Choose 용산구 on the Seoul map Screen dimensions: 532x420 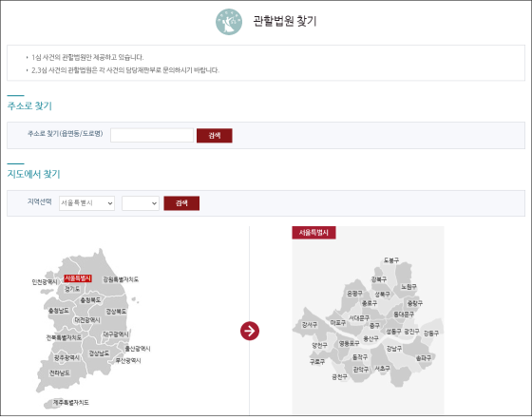pyautogui.click(x=370, y=338)
